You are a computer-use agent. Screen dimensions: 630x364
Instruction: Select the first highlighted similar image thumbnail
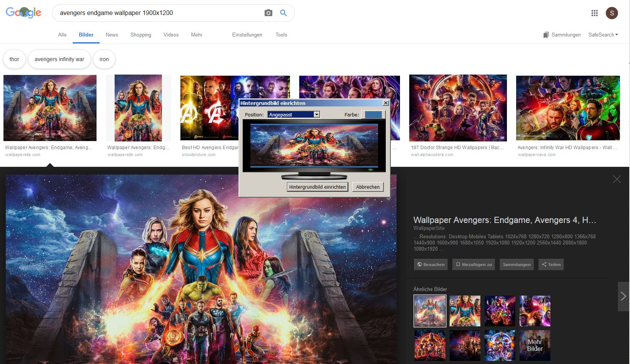pos(430,311)
